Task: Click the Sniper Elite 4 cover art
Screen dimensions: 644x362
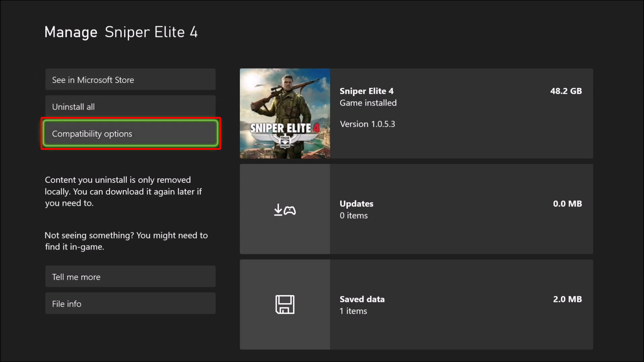Action: pyautogui.click(x=285, y=113)
